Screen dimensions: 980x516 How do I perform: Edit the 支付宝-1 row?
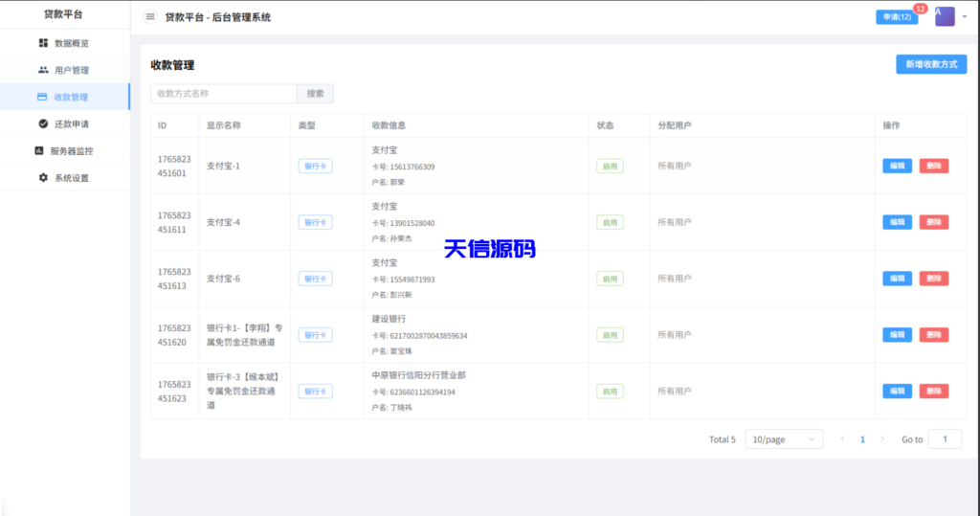coord(897,166)
